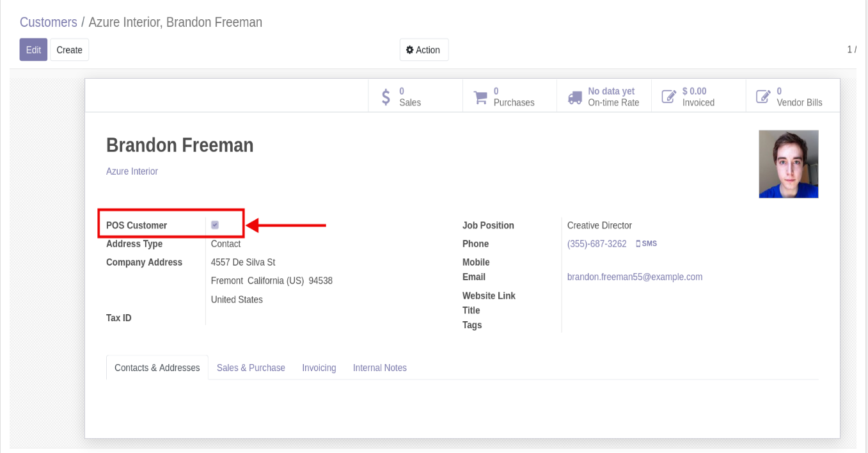Open the Sales & Purchase tab
The image size is (868, 453).
coord(251,368)
